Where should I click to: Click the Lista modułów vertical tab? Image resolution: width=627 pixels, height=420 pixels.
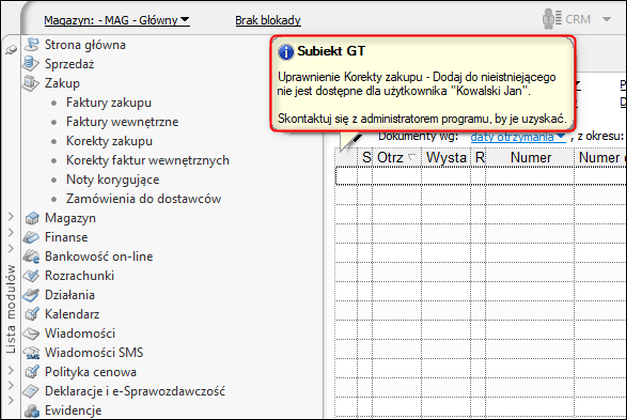click(x=11, y=309)
